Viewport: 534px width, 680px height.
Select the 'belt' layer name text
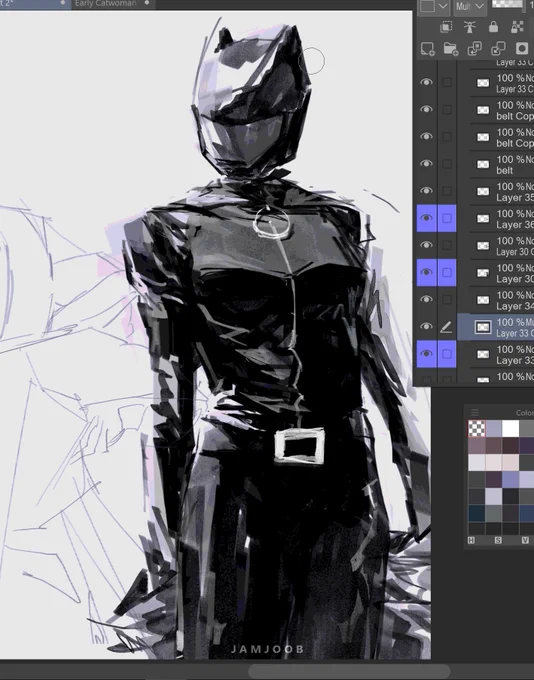pyautogui.click(x=505, y=170)
